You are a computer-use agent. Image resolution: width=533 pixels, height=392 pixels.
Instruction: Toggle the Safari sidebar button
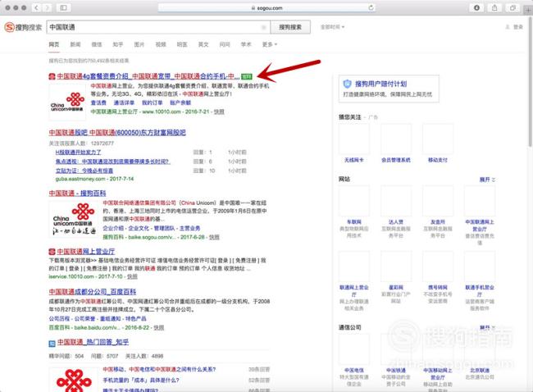[x=63, y=7]
